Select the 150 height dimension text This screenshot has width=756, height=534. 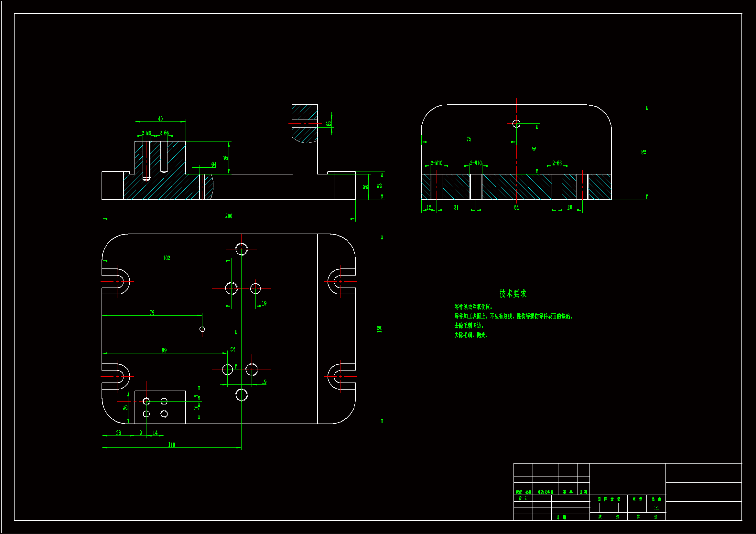379,329
